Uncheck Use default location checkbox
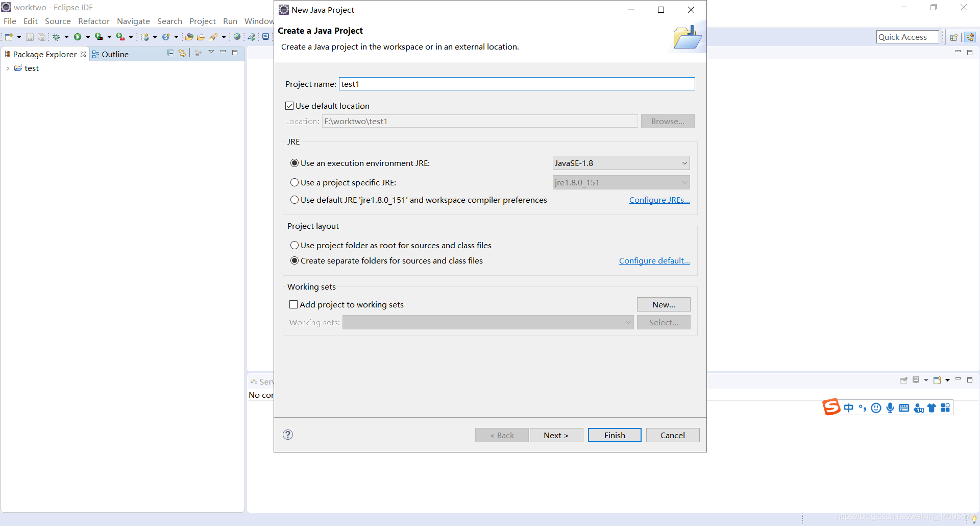This screenshot has width=980, height=526. (x=289, y=106)
